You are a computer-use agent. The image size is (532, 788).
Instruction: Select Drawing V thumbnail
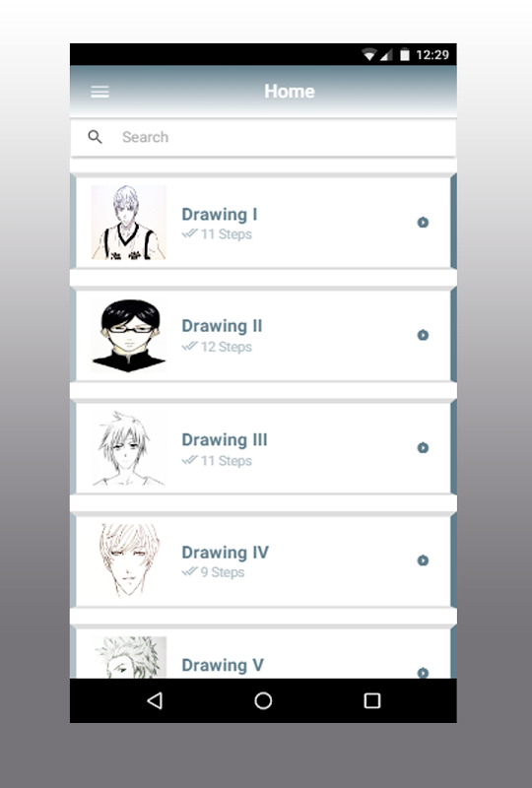click(129, 657)
